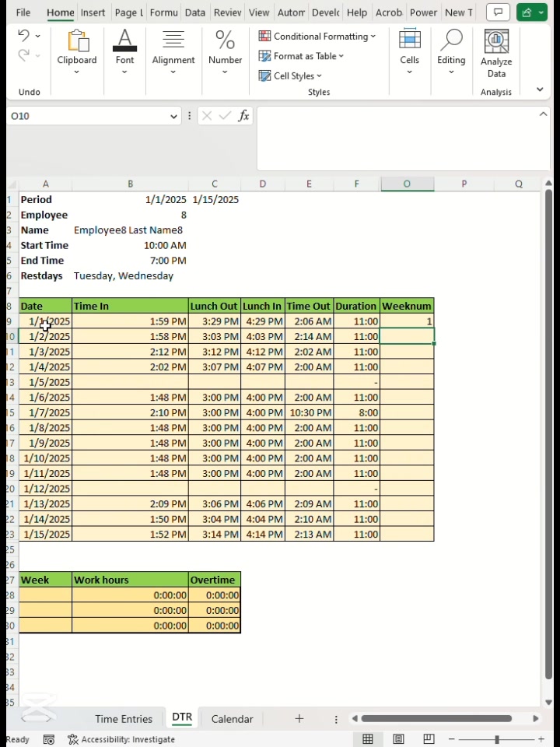Select the cell with date 1/7/2025
Viewport: 560px width, 747px height.
pyautogui.click(x=45, y=412)
